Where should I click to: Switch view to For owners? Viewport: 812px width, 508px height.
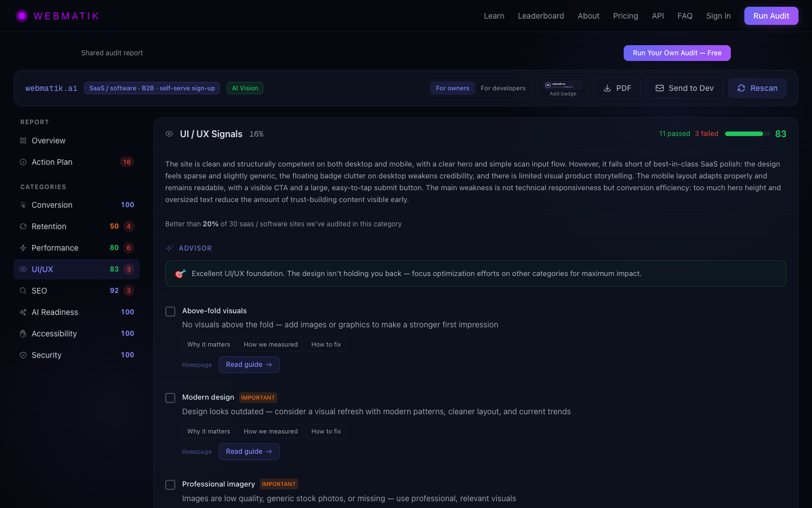pos(452,88)
